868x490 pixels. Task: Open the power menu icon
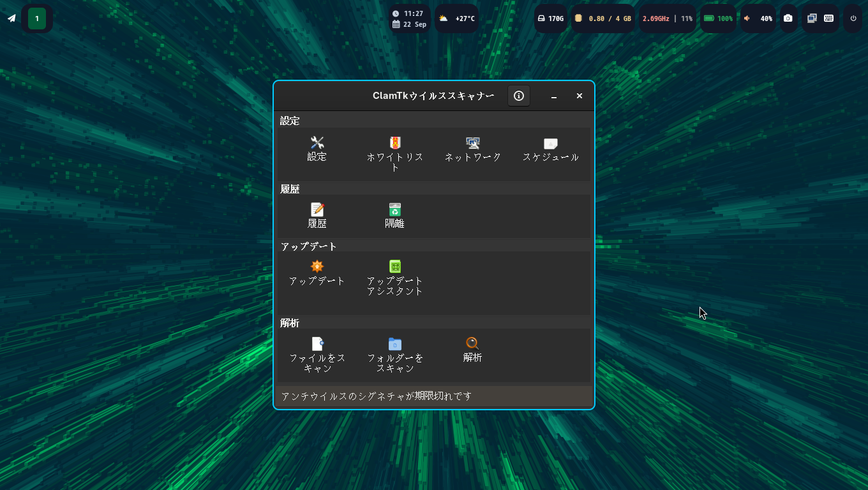pos(853,19)
